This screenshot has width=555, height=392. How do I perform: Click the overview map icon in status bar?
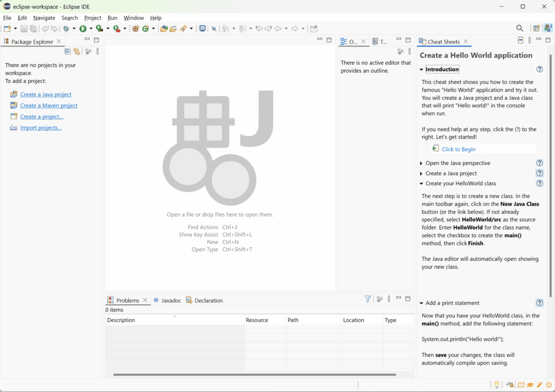click(521, 385)
